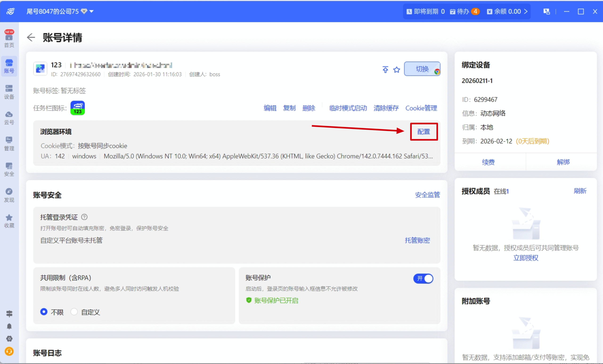Open the 云号 sidebar section
The width and height of the screenshot is (603, 364).
[9, 118]
